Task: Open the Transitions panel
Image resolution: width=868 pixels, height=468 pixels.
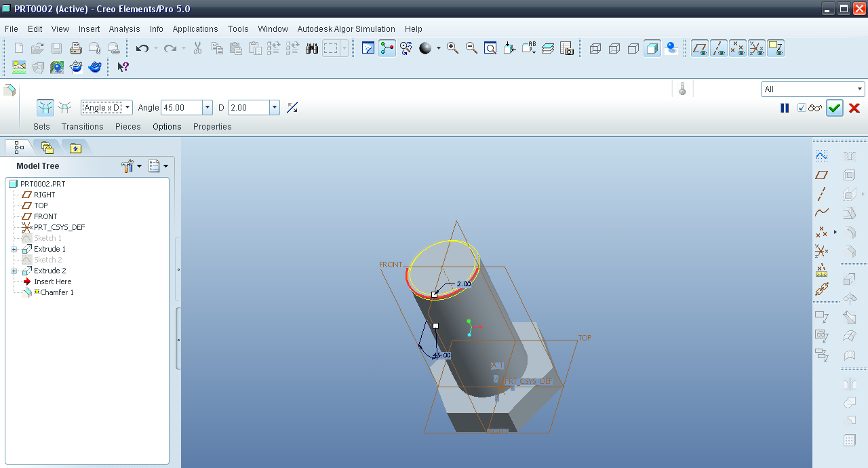Action: 82,126
